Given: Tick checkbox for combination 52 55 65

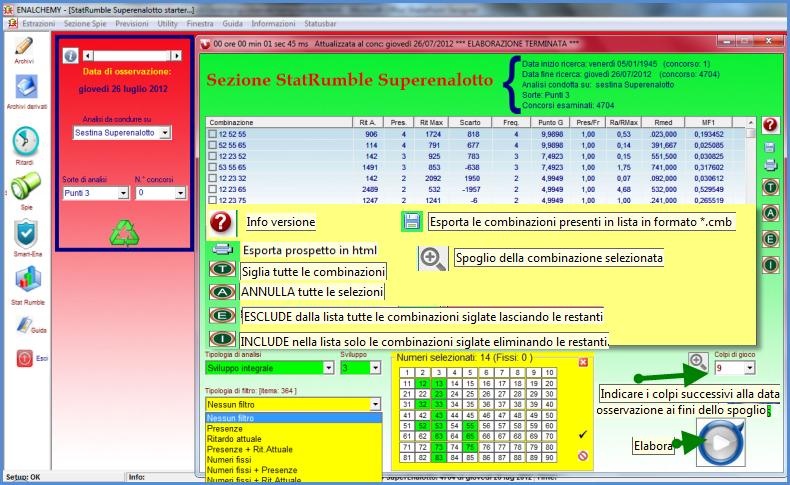Looking at the screenshot, I should (x=213, y=146).
